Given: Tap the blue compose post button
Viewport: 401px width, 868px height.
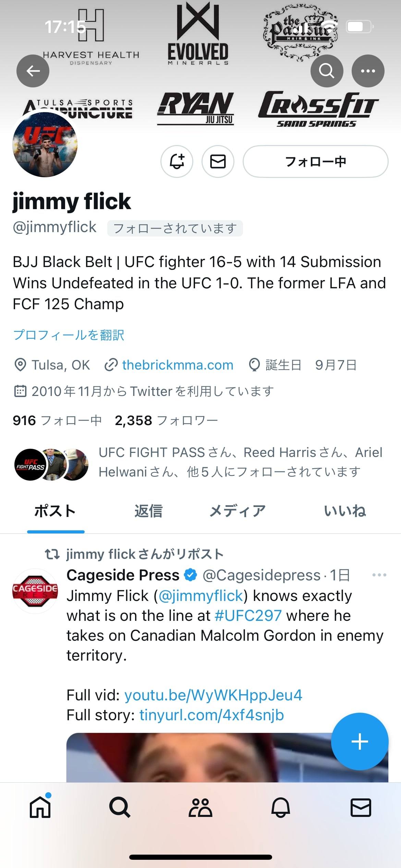Looking at the screenshot, I should pos(360,742).
